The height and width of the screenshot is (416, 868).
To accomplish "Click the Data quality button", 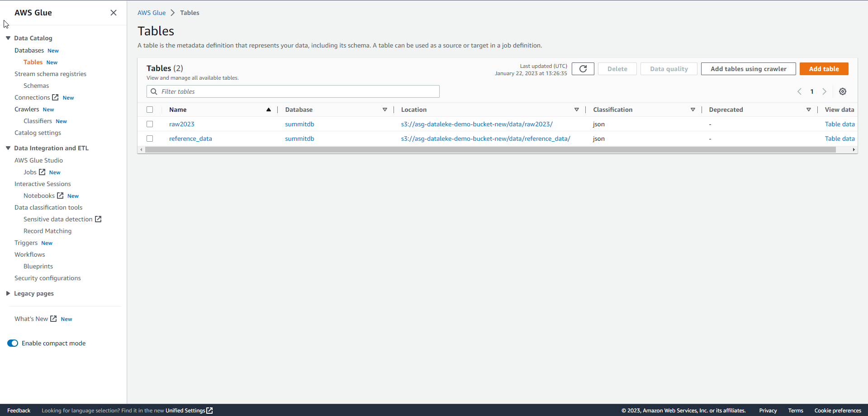I will tap(669, 69).
